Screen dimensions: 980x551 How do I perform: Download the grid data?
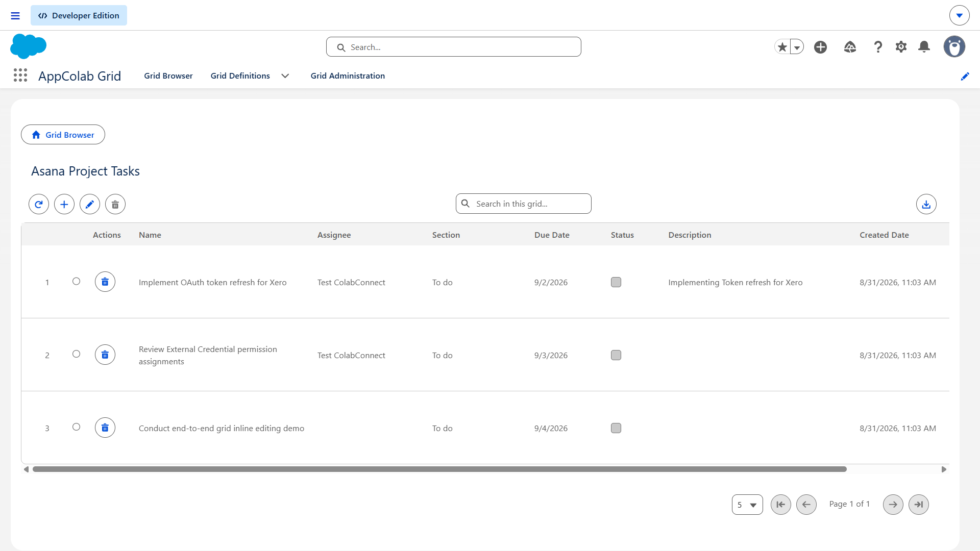coord(926,204)
